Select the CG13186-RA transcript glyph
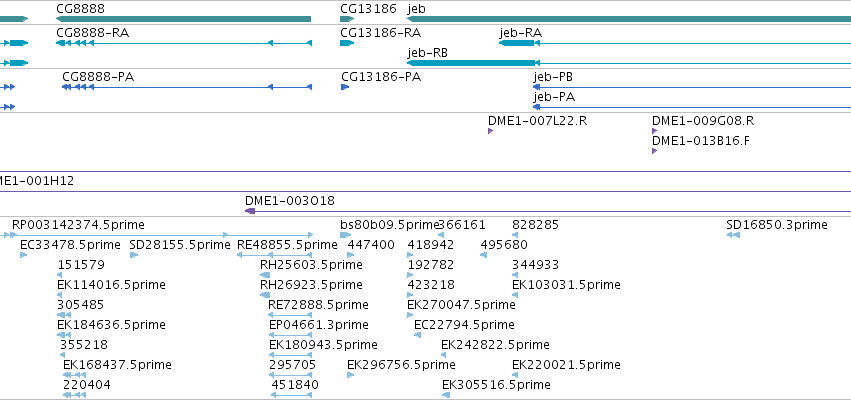The image size is (851, 400). (x=347, y=43)
